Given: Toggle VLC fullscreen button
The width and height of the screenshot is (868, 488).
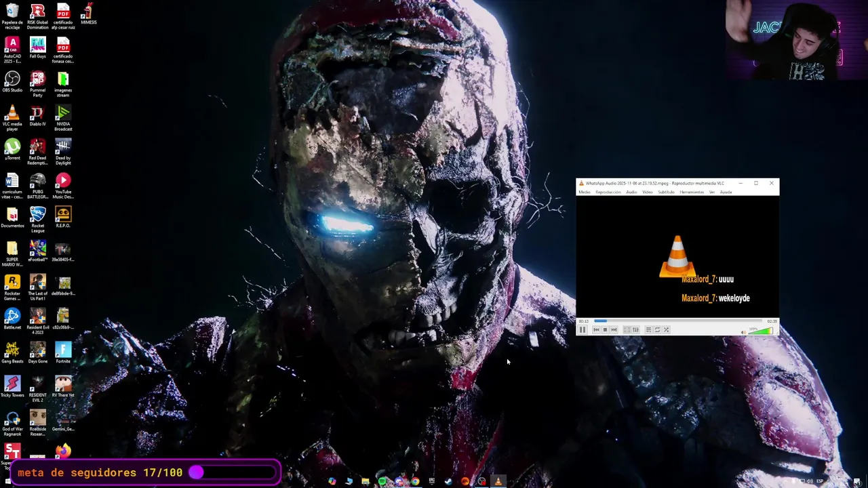Looking at the screenshot, I should (x=627, y=330).
